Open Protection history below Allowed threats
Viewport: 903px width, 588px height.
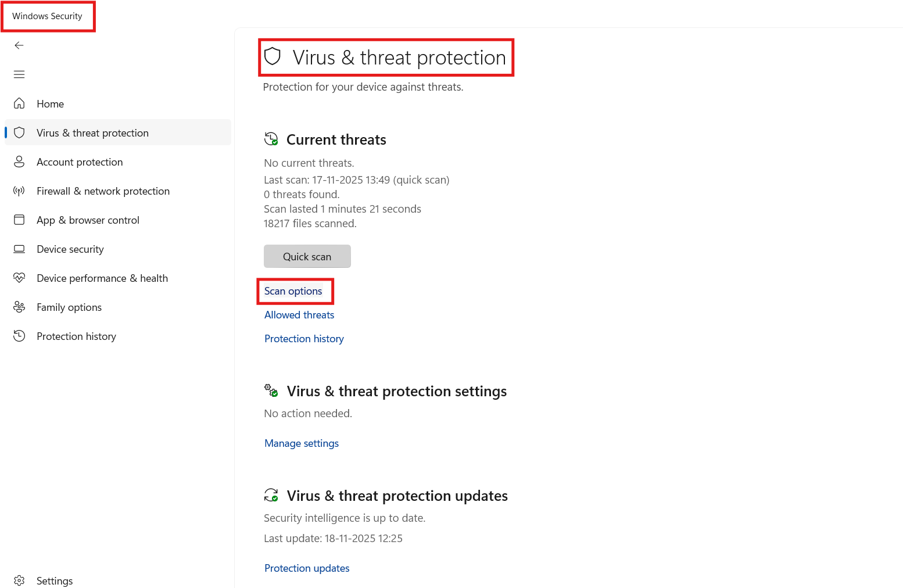point(304,338)
